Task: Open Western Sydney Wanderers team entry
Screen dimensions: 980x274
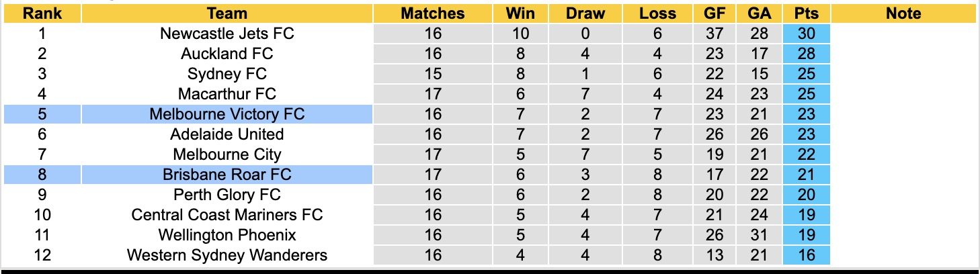Action: click(x=227, y=255)
